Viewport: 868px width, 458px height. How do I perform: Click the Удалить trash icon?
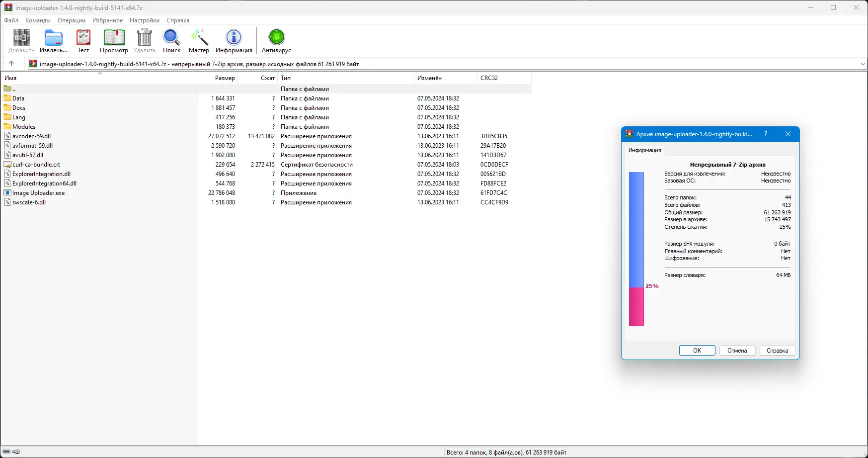coord(145,41)
